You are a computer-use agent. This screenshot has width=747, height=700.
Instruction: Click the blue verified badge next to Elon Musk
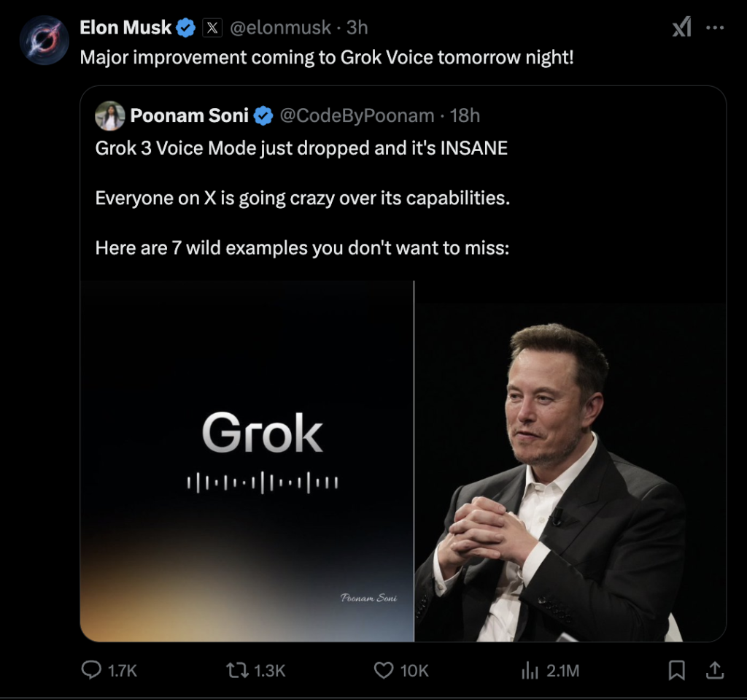187,28
